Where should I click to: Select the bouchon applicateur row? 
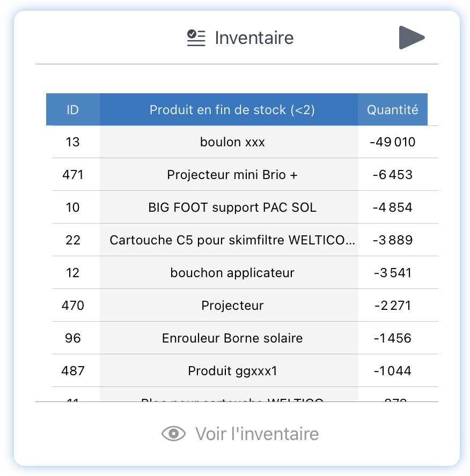click(245, 273)
